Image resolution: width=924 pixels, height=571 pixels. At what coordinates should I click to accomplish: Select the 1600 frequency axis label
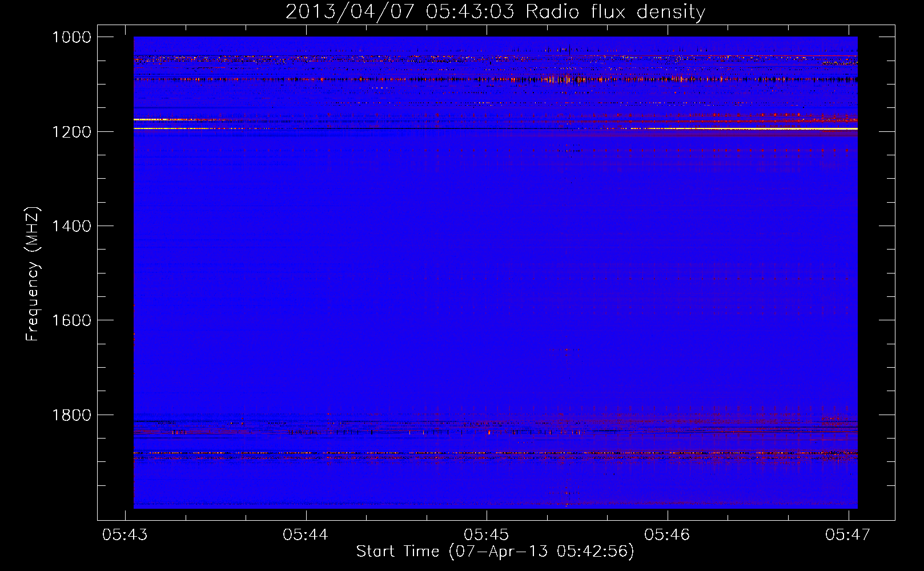(71, 320)
